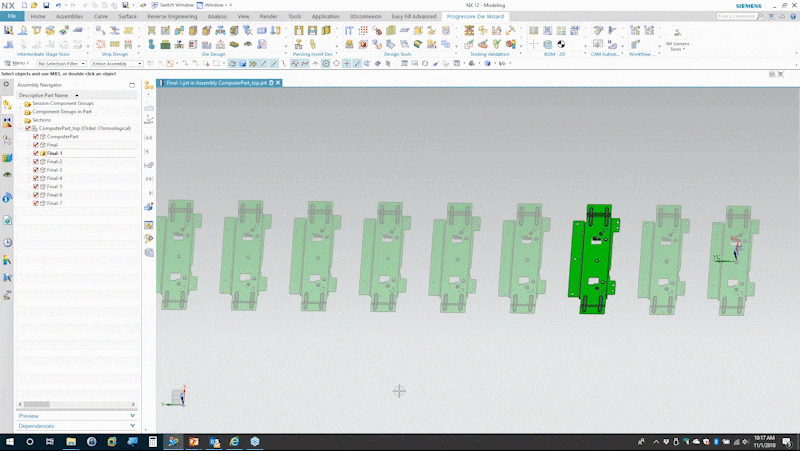Toggle the Final-3 component checkbox
This screenshot has height=451, width=800.
pyautogui.click(x=36, y=170)
